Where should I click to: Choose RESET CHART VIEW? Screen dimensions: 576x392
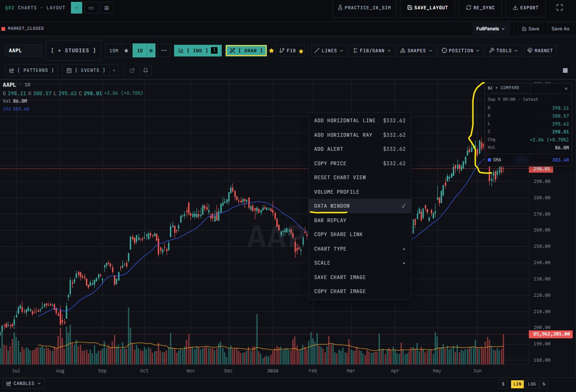360,177
